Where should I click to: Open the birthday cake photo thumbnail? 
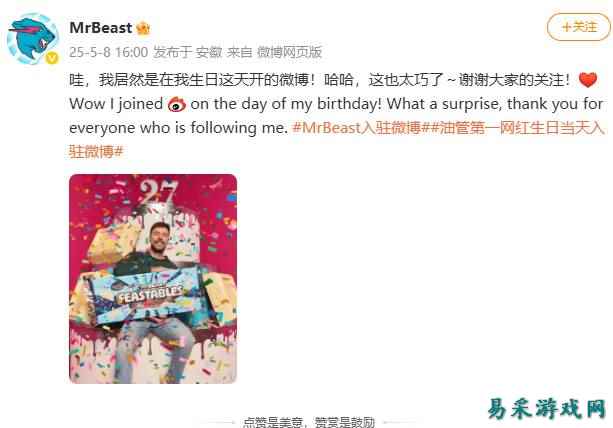click(x=153, y=279)
